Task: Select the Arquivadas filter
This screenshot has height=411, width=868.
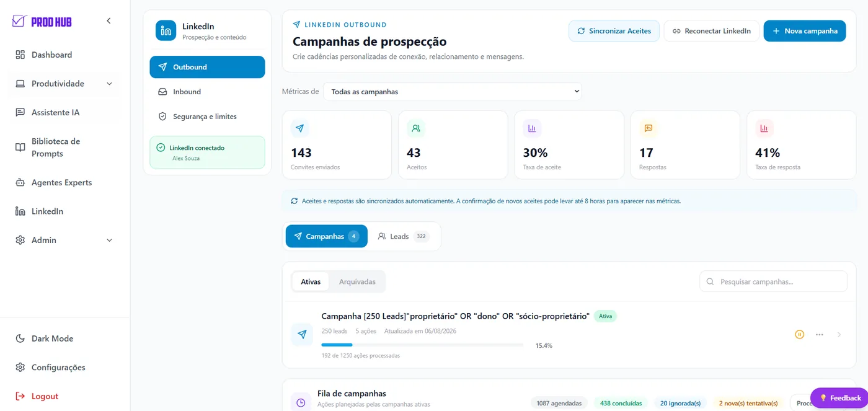Action: tap(357, 281)
